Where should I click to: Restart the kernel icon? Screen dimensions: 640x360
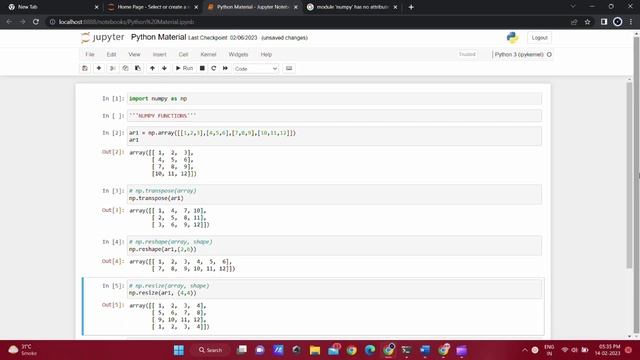pyautogui.click(x=213, y=68)
